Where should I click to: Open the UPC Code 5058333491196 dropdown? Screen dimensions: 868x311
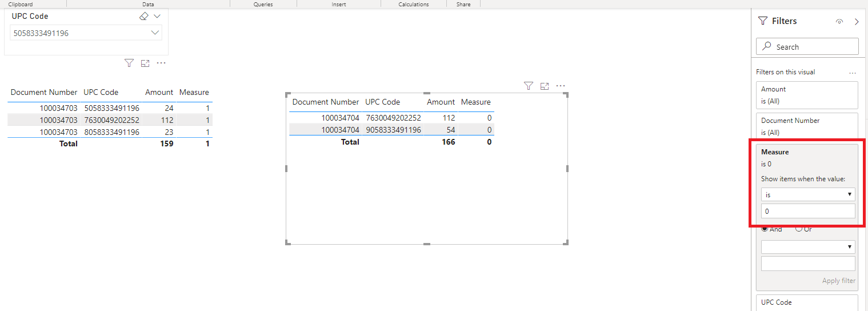click(x=86, y=33)
